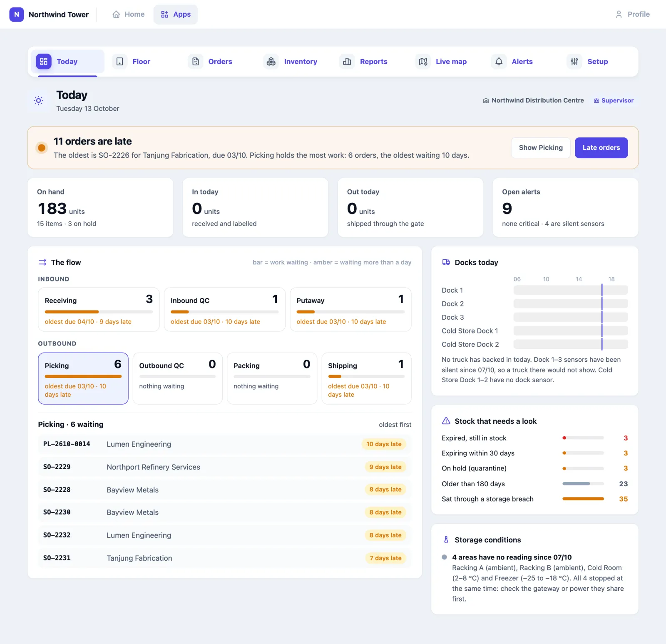
Task: Select the Outbound QC flow card
Action: pyautogui.click(x=177, y=378)
